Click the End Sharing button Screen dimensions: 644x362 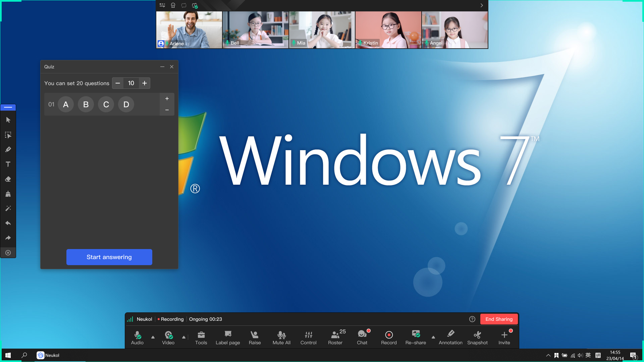499,319
